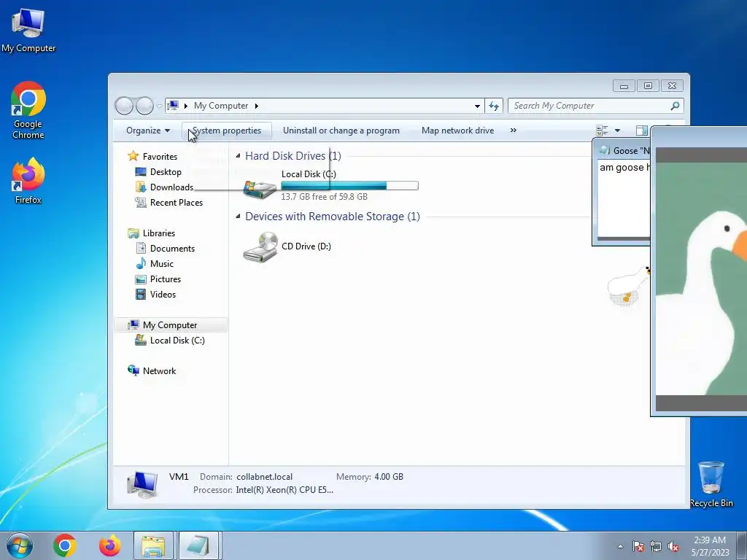Click Map network drive

457,131
